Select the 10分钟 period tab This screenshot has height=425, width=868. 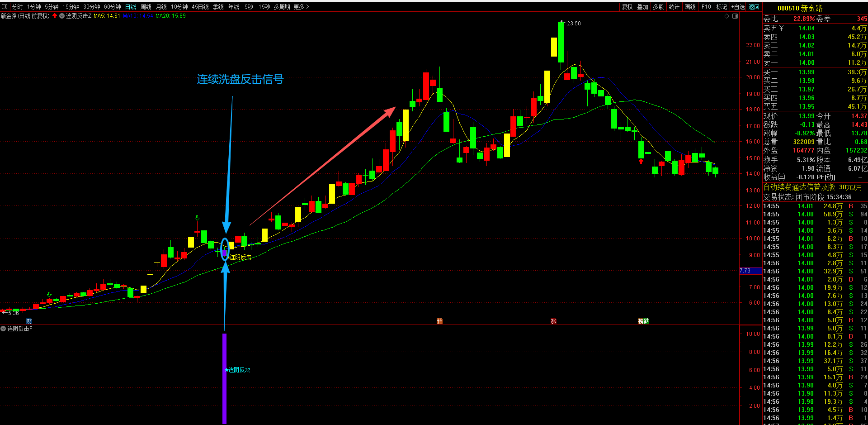(x=179, y=7)
